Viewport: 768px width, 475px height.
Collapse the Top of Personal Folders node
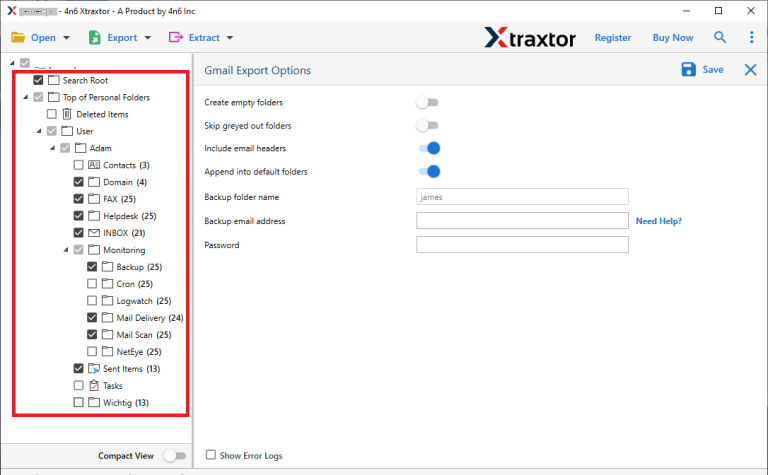click(x=25, y=97)
